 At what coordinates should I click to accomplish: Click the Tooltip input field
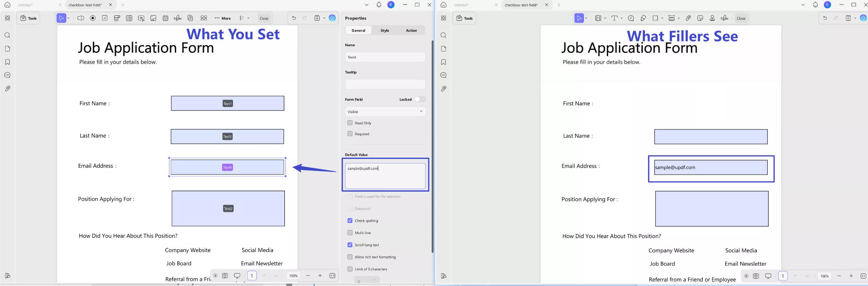click(x=385, y=84)
